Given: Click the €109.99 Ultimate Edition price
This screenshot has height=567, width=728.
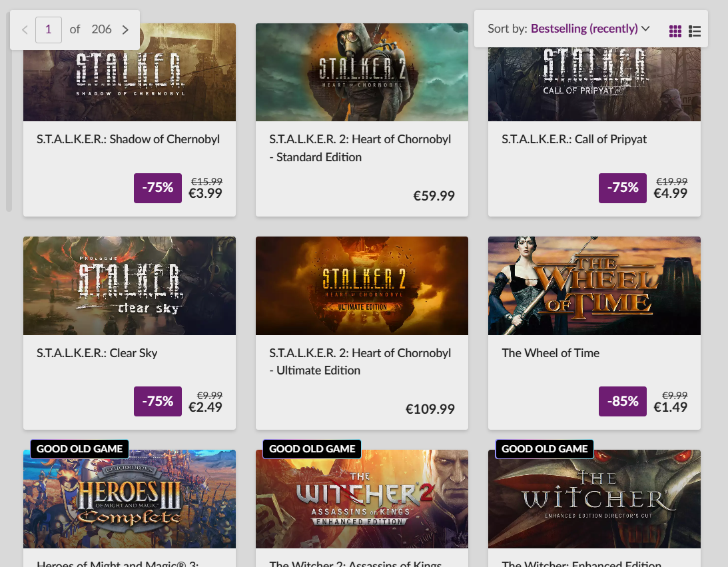Looking at the screenshot, I should coord(430,409).
